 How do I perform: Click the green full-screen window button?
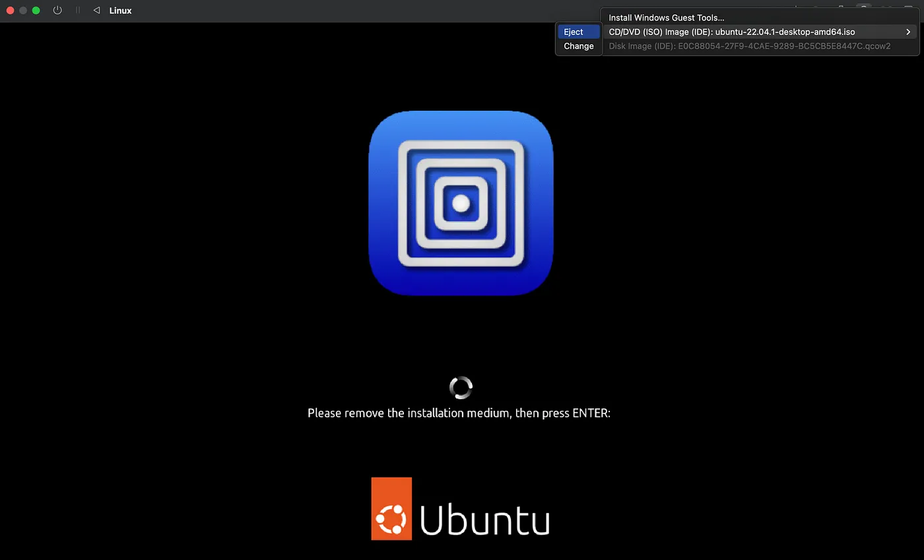click(x=36, y=11)
